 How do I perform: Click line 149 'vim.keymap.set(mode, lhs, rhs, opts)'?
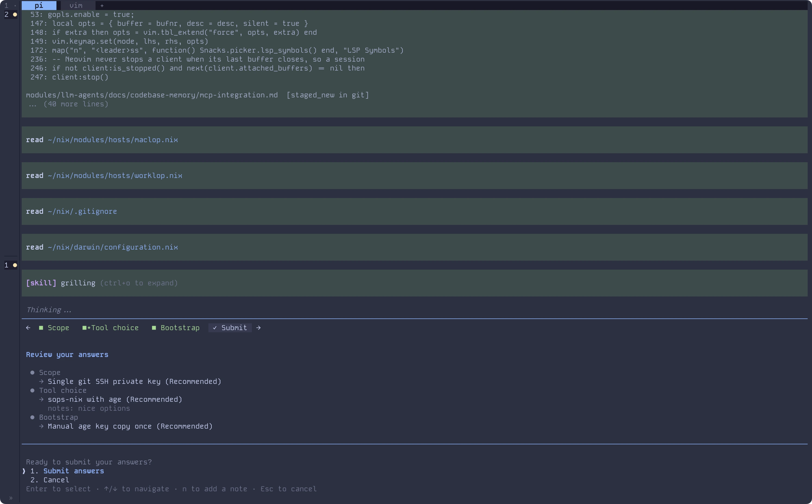pos(119,41)
